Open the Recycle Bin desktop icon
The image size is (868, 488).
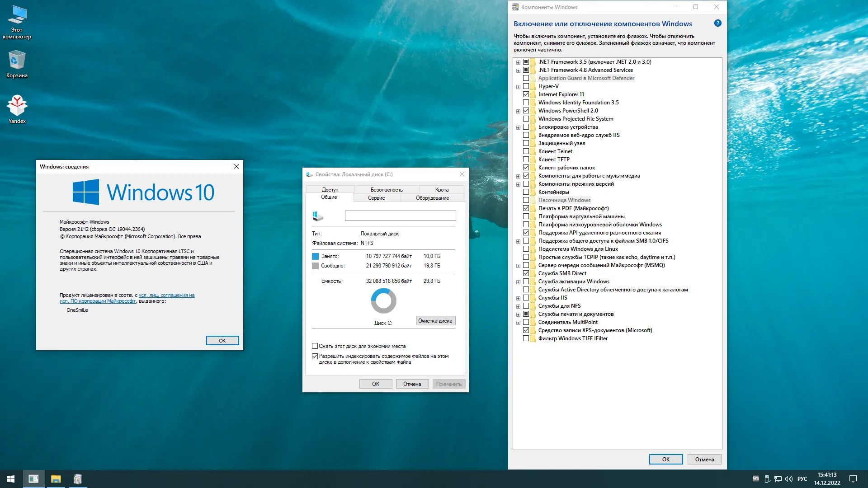pos(17,61)
